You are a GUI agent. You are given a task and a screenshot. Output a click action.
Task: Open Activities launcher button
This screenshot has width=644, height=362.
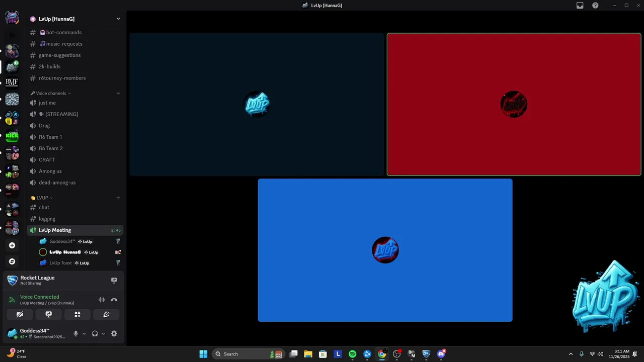pyautogui.click(x=77, y=314)
